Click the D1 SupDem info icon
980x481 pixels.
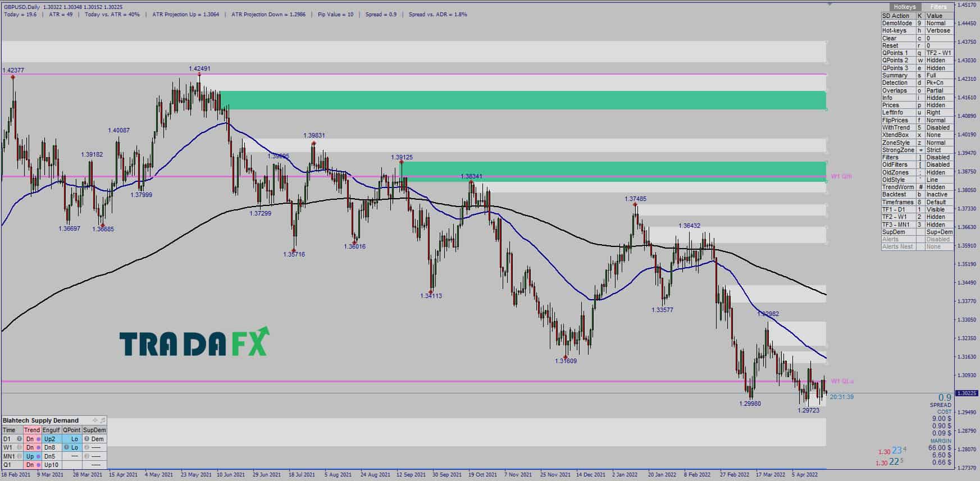pyautogui.click(x=86, y=439)
